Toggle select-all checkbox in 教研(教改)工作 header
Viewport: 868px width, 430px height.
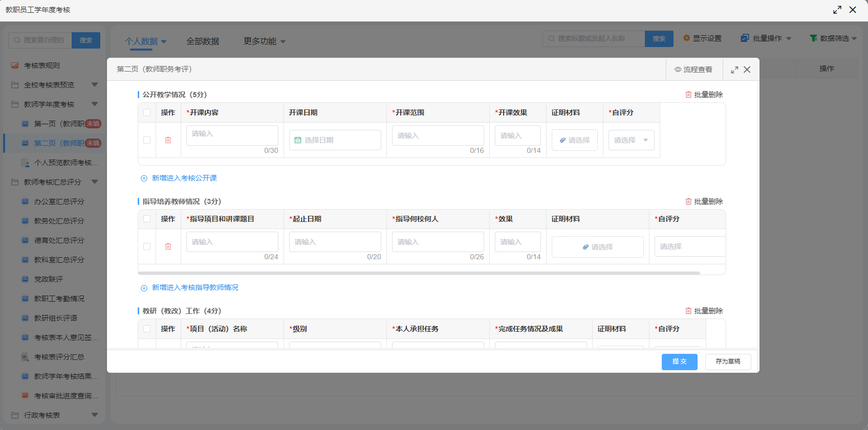tap(147, 329)
